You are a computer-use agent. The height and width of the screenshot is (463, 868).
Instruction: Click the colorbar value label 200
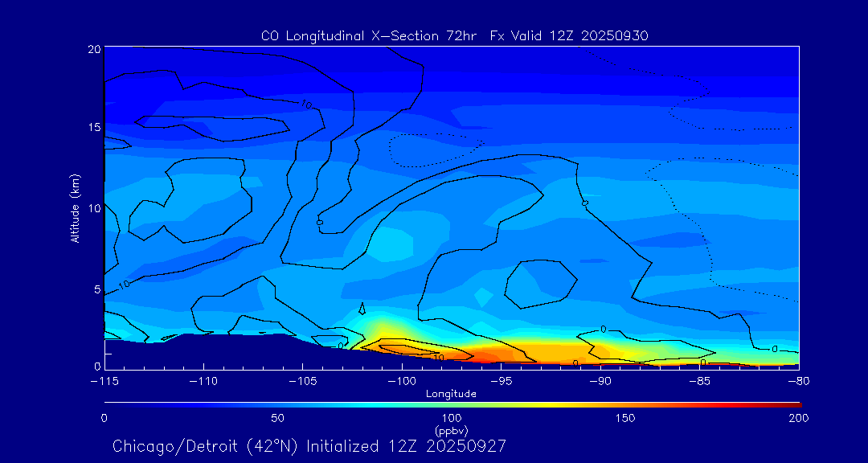click(800, 418)
